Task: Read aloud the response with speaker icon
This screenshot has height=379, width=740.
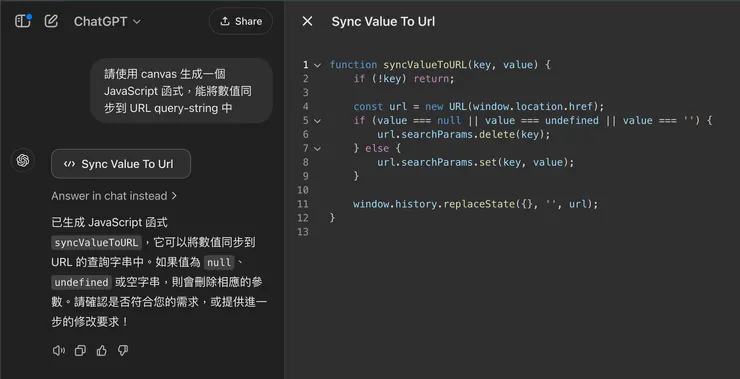Action: point(59,351)
